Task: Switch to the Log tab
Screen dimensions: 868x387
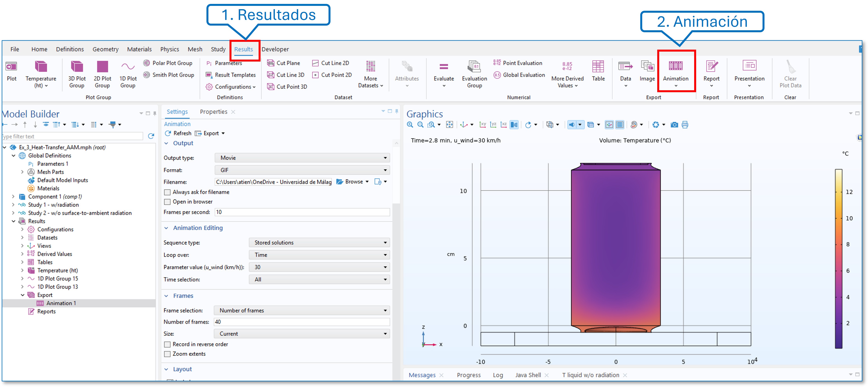Action: click(x=497, y=375)
